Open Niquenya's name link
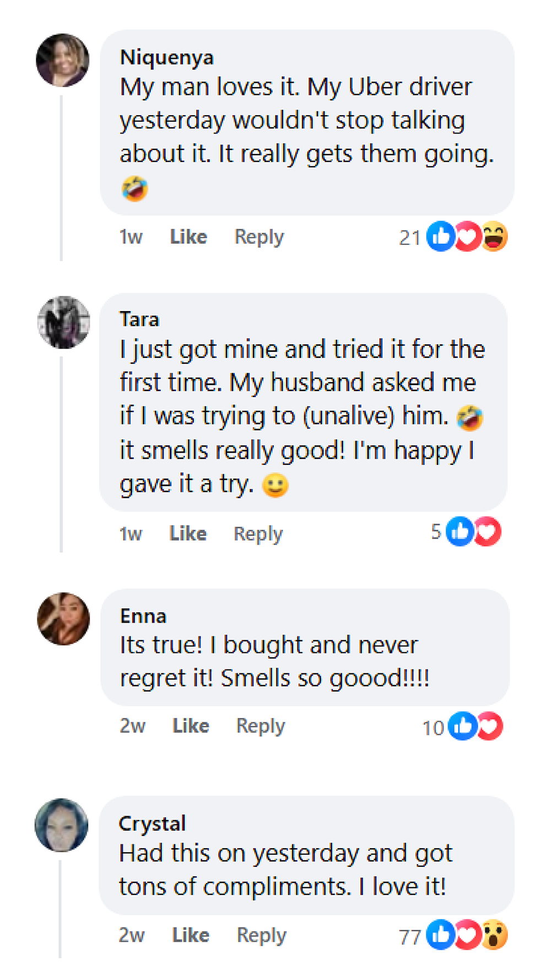Viewport: 551px width, 980px height. coord(167,57)
